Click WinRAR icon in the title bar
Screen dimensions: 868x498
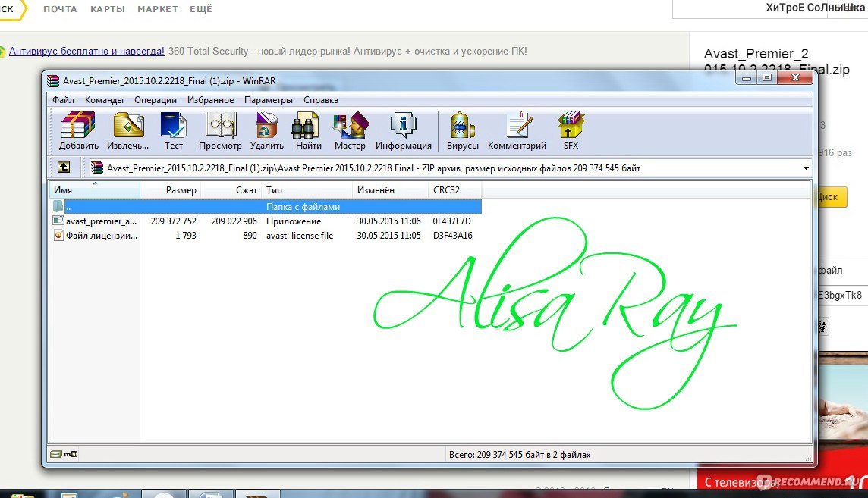point(53,80)
